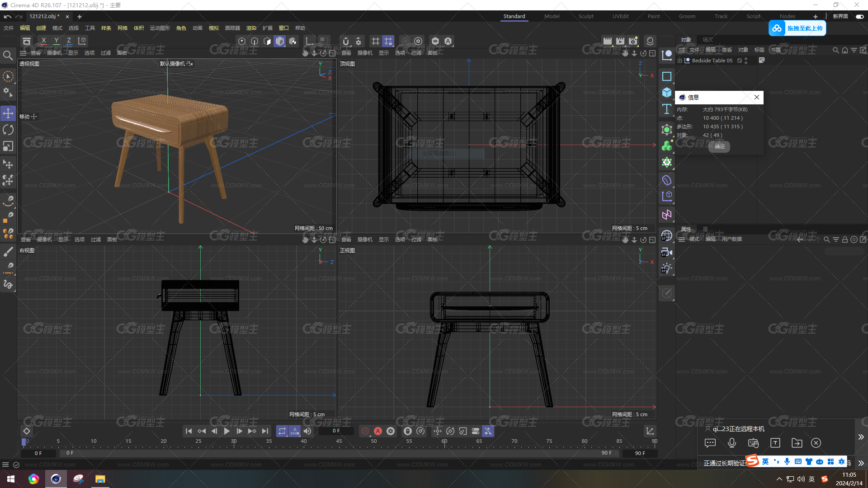Toggle the enable snap magnet icon

[346, 41]
